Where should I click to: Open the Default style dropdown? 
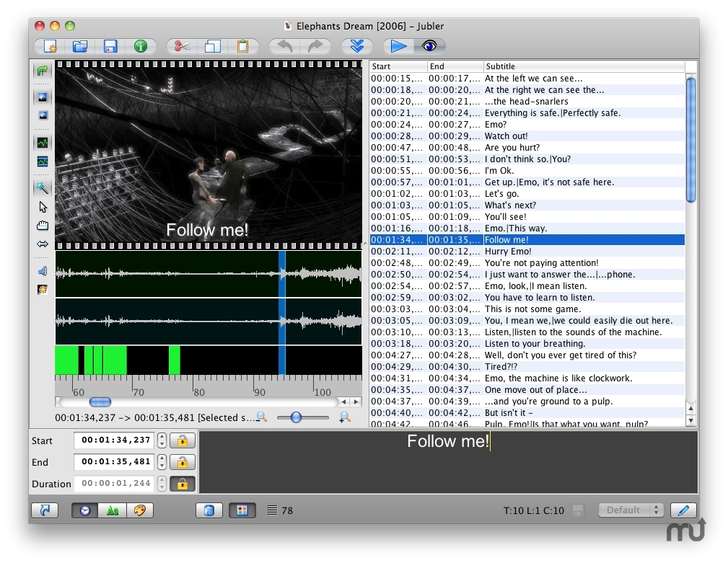coord(630,510)
